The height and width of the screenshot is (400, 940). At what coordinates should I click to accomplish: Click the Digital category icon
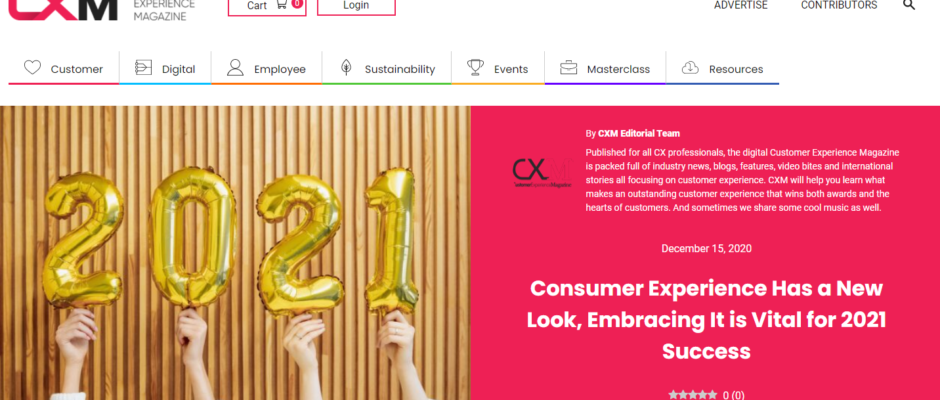click(x=143, y=68)
